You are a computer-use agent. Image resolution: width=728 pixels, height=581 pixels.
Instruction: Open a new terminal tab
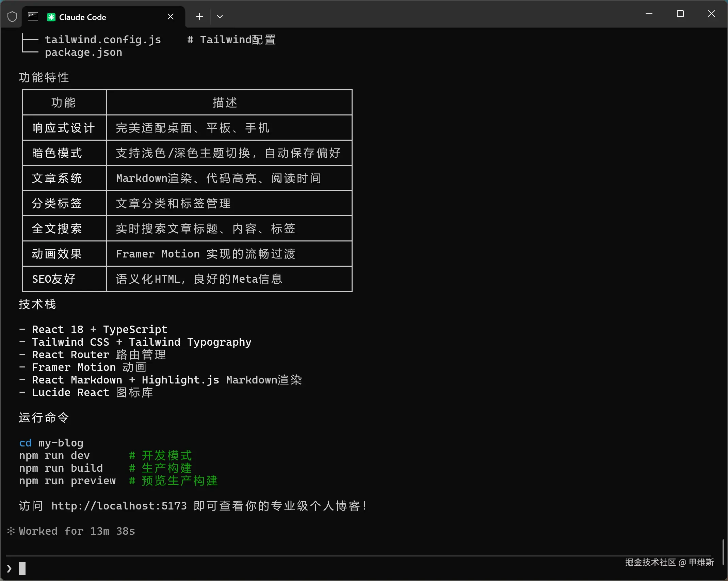199,16
